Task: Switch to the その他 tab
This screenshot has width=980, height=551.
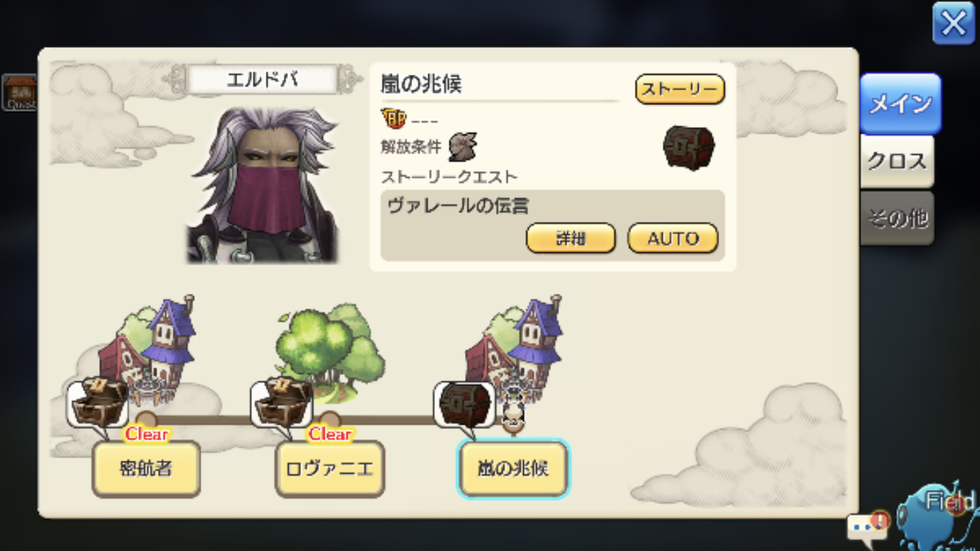Action: [x=897, y=218]
